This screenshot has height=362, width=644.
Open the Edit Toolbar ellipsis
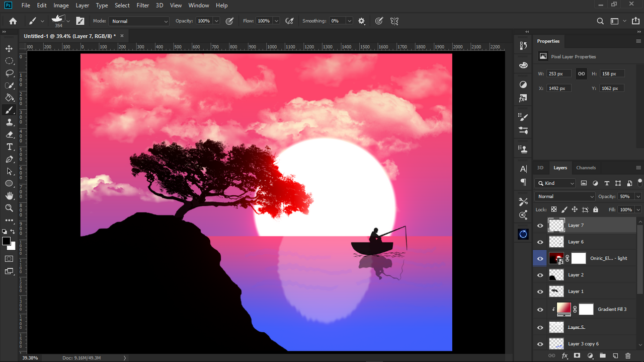point(9,220)
